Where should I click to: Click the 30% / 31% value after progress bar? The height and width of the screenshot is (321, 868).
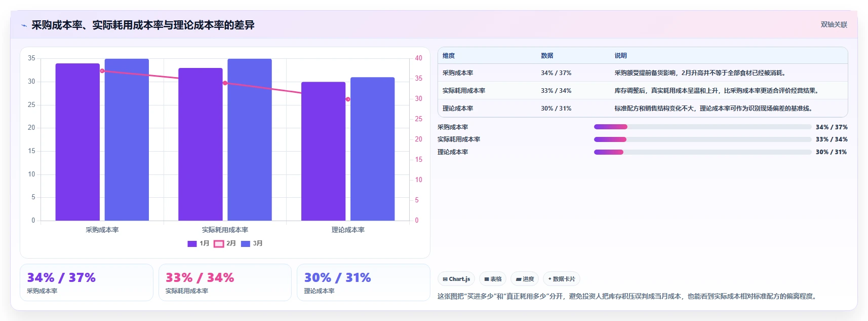(832, 152)
